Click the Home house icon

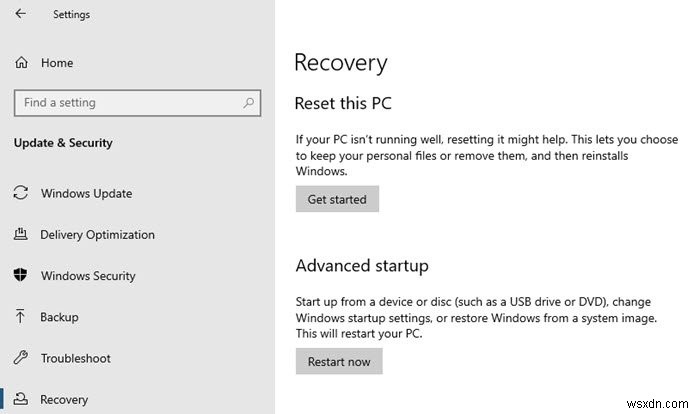pyautogui.click(x=21, y=63)
